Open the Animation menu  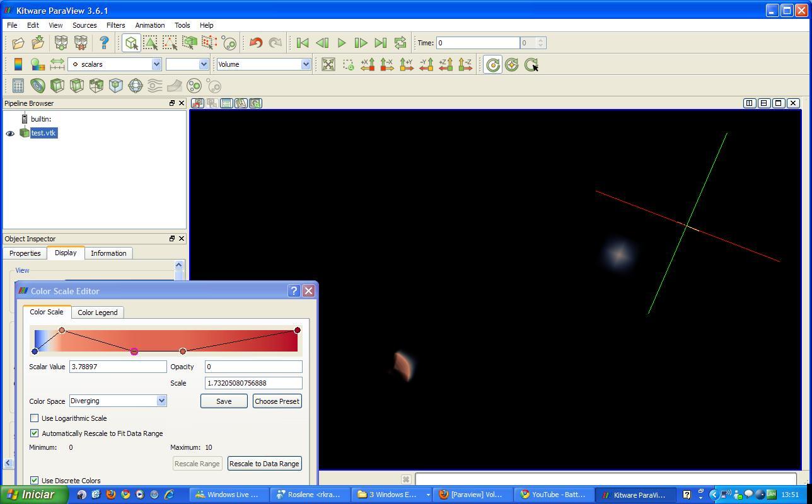pyautogui.click(x=150, y=25)
